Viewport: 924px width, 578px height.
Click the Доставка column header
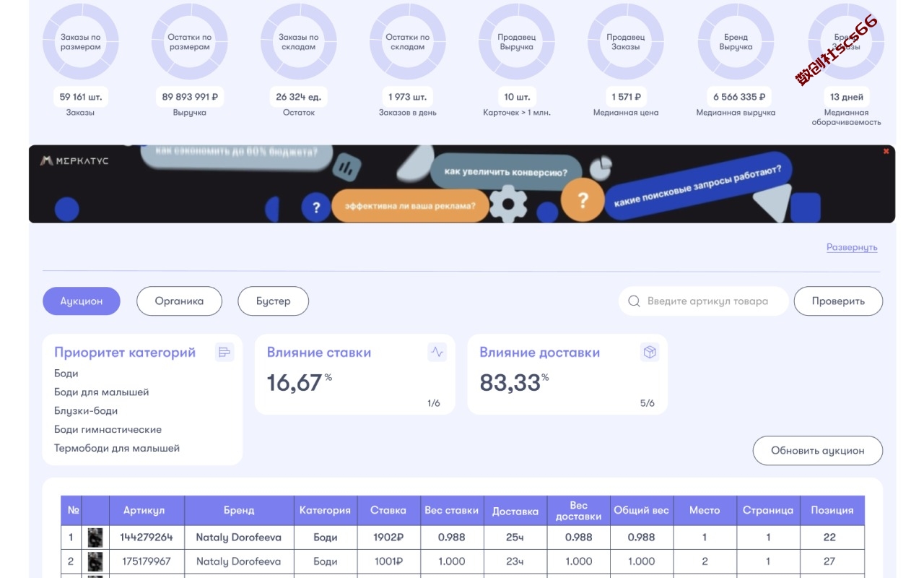515,510
